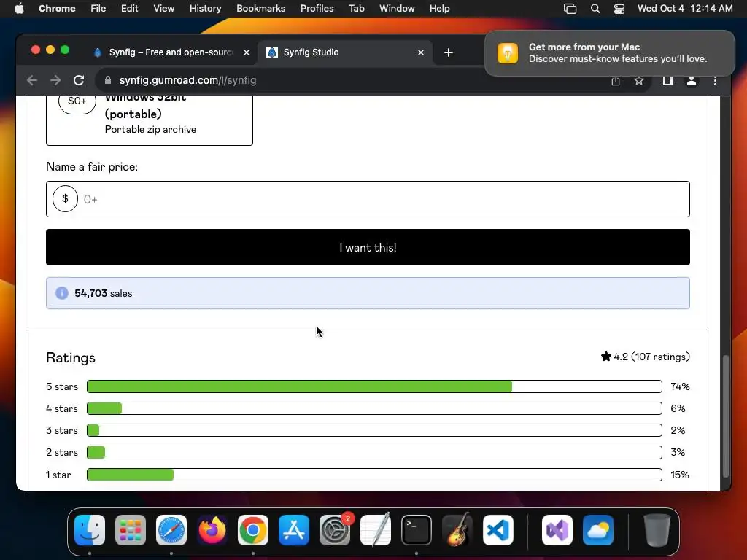Open Terminal from the Dock

point(417,529)
